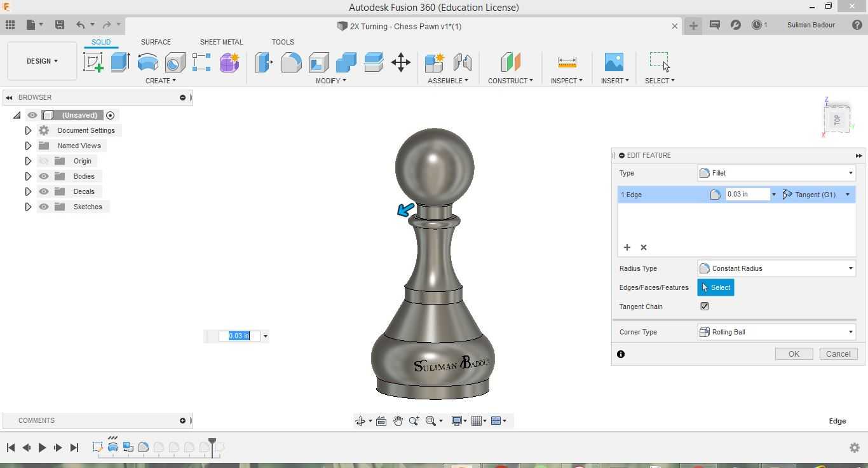
Task: Click the fillet info icon in dialog
Action: pos(621,354)
